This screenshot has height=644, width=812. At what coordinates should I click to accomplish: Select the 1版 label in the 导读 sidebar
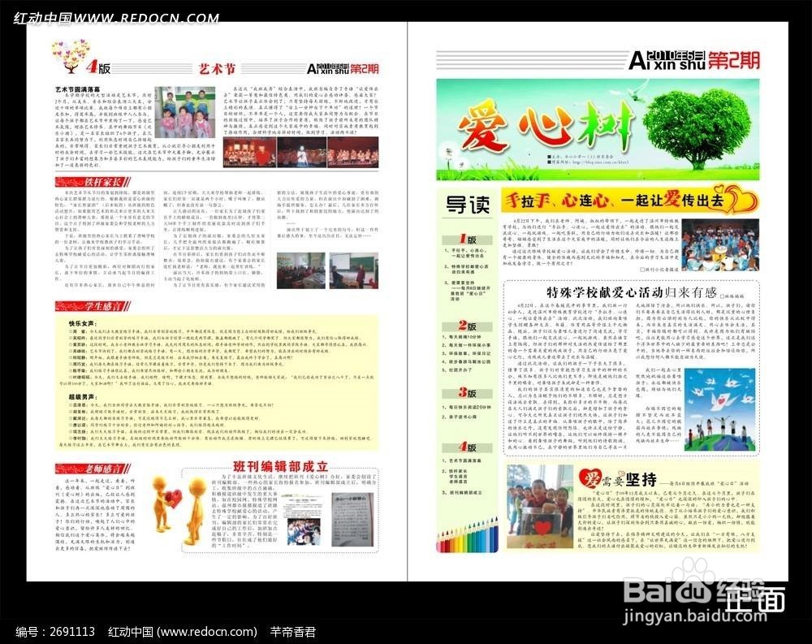point(467,240)
